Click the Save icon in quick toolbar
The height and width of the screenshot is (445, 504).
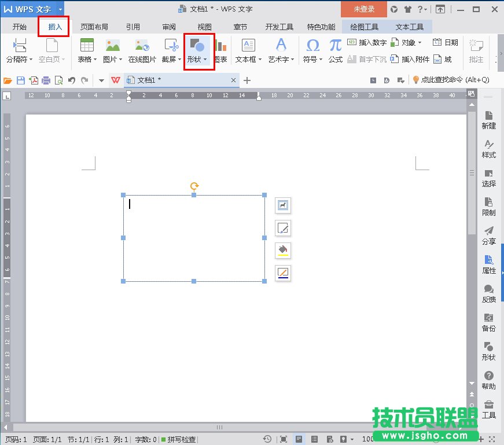click(x=21, y=80)
